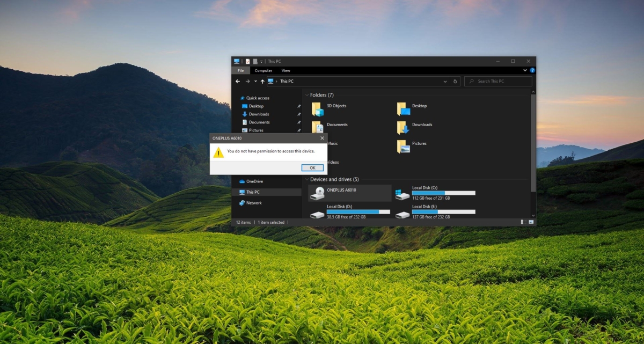Open the Network item in sidebar
This screenshot has width=644, height=344.
(x=253, y=203)
